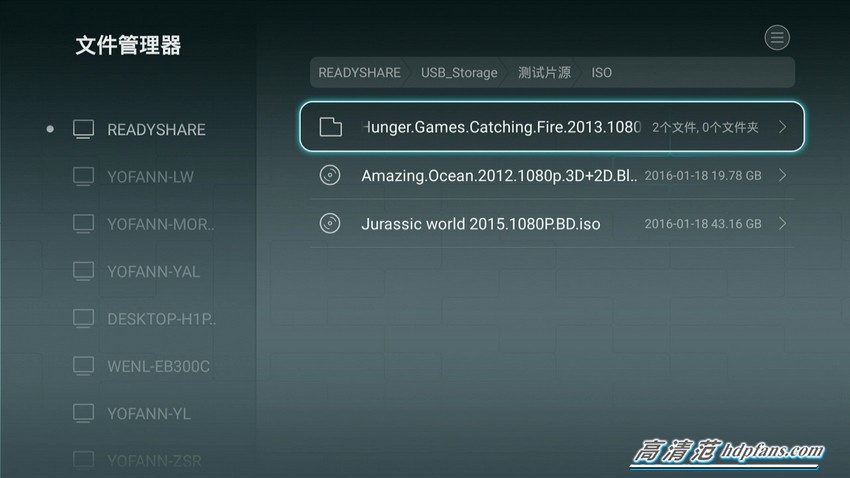Go to READYSHARE in the breadcrumb path

[359, 73]
